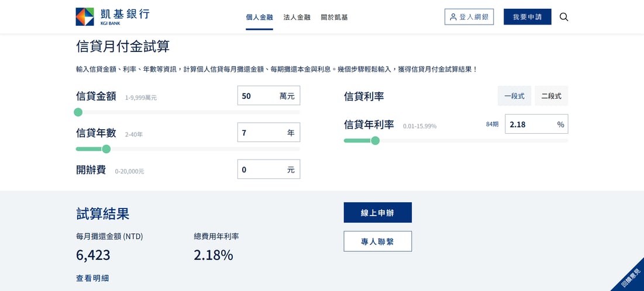Image resolution: width=644 pixels, height=291 pixels.
Task: Select 二段式 rate option
Action: pyautogui.click(x=551, y=96)
